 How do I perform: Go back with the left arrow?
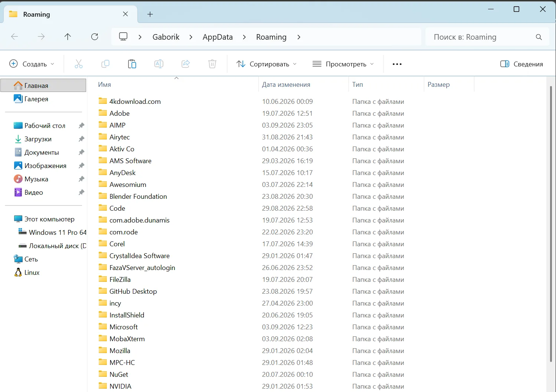pos(14,37)
